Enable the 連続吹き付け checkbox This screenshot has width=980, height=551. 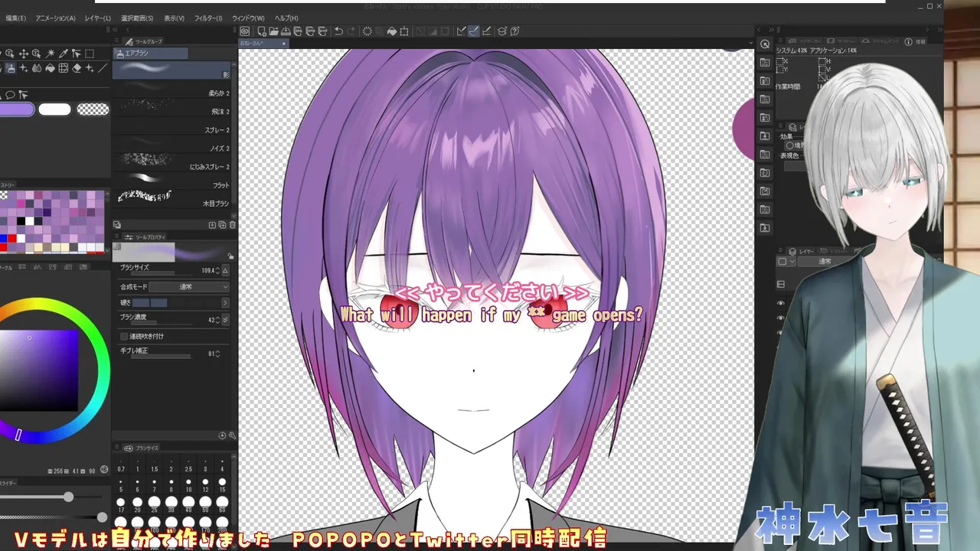click(124, 336)
